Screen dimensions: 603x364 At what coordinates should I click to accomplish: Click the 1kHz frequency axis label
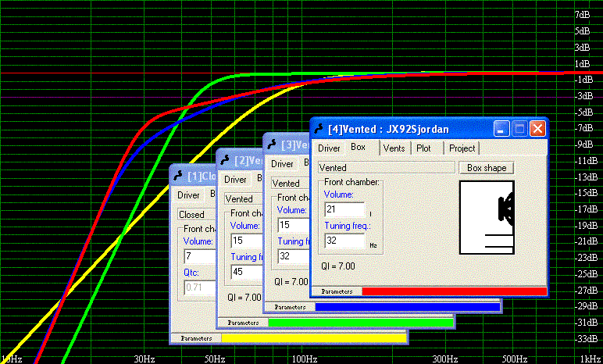point(591,359)
